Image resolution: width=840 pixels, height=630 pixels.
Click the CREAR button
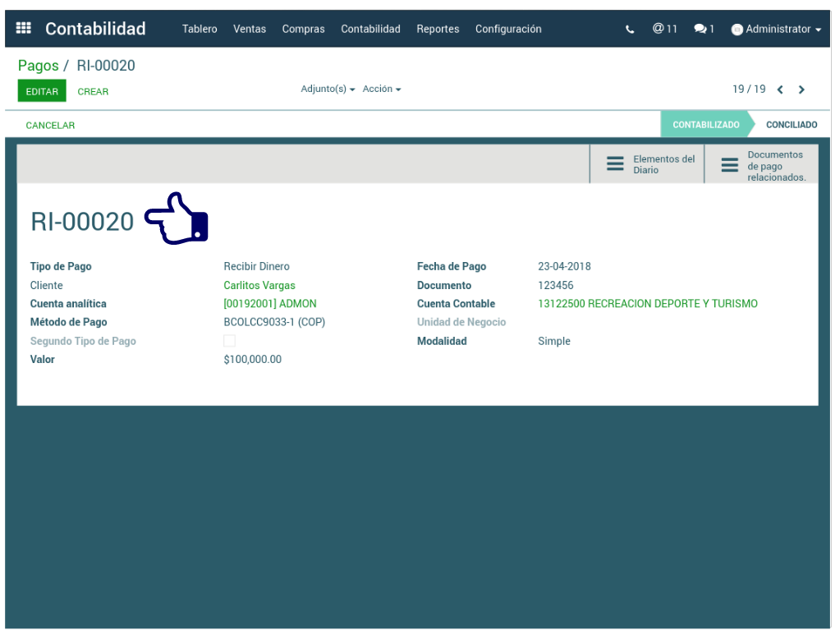(93, 92)
